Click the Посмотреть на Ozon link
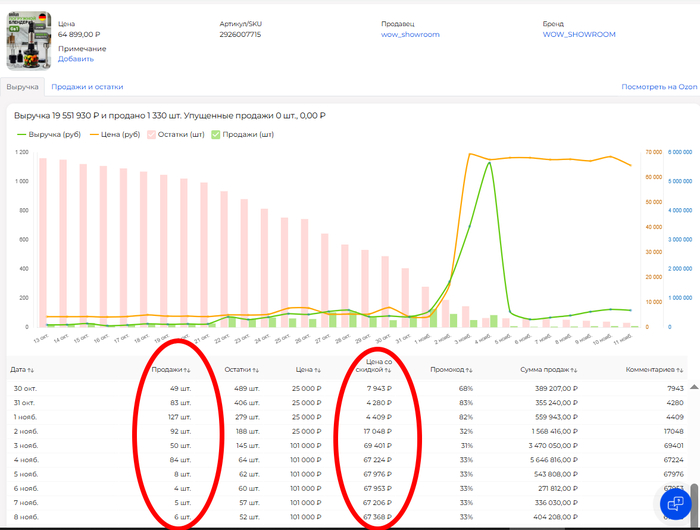The height and width of the screenshot is (530, 700). [659, 87]
